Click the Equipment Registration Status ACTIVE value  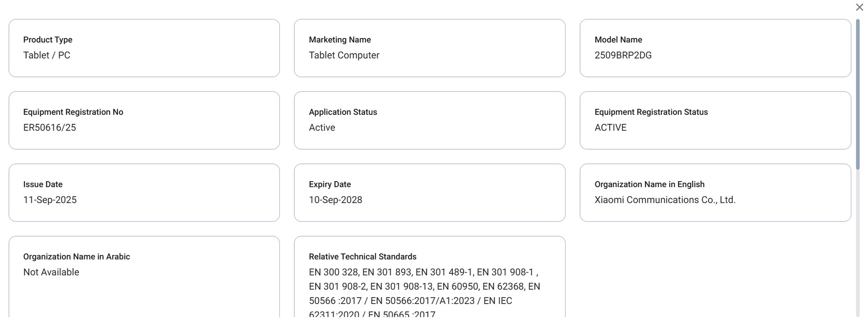point(610,127)
